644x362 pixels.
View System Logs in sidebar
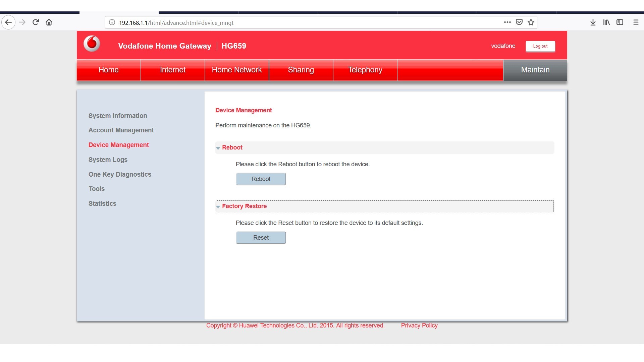coord(108,160)
